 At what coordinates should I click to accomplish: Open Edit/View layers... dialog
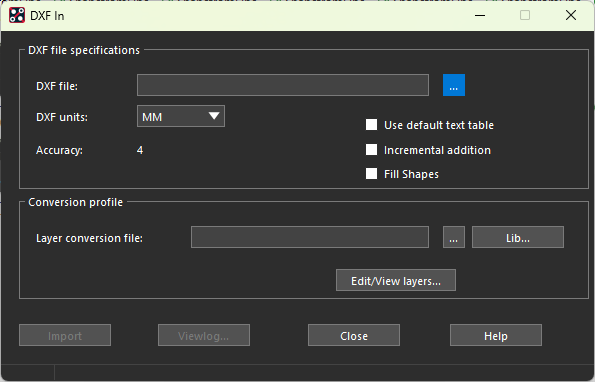tap(396, 280)
